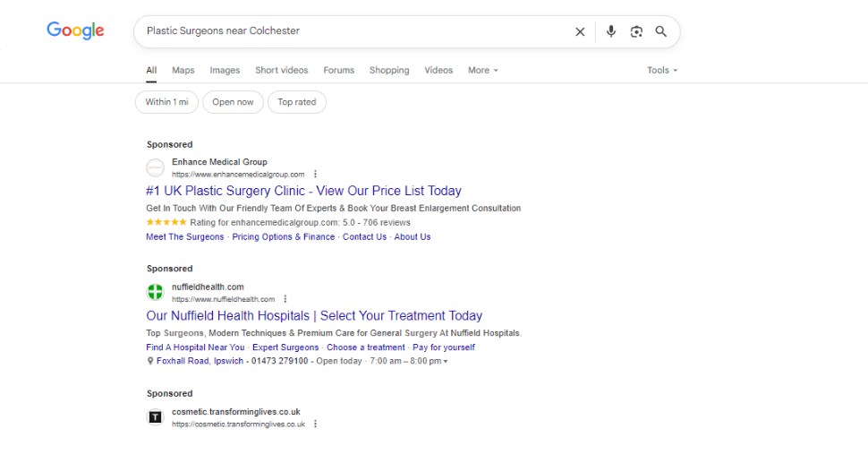
Task: Click the five-star rating graphic
Action: 166,222
